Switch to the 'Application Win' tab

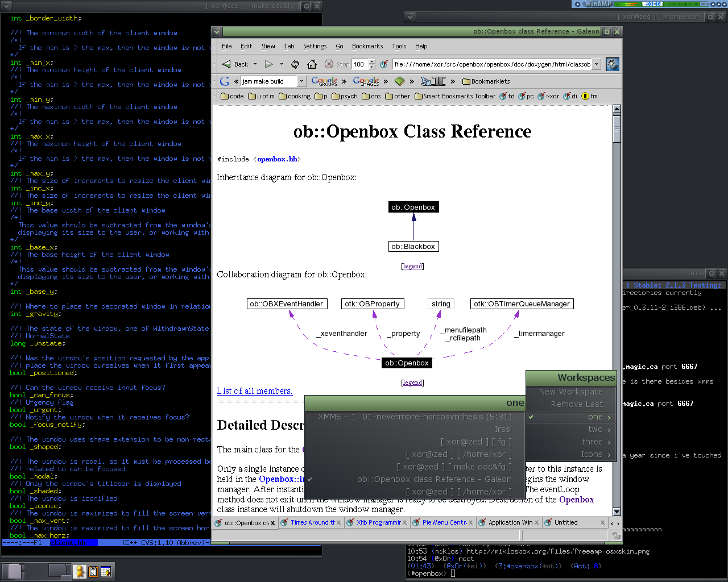click(x=508, y=522)
